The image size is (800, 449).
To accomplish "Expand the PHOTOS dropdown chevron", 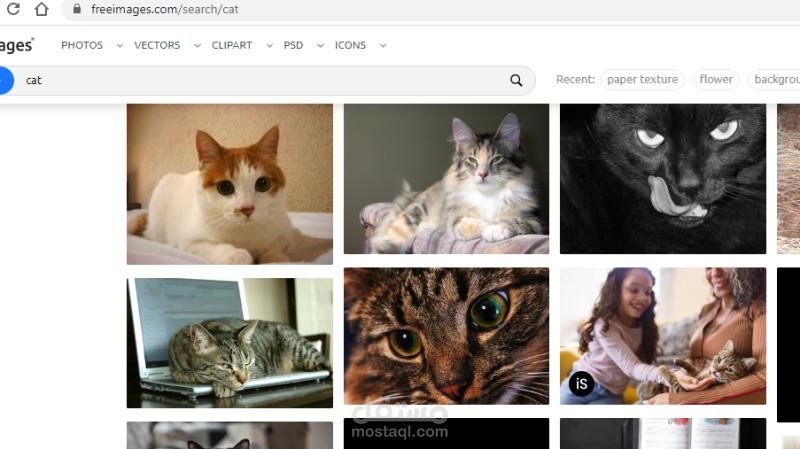I will pos(120,45).
